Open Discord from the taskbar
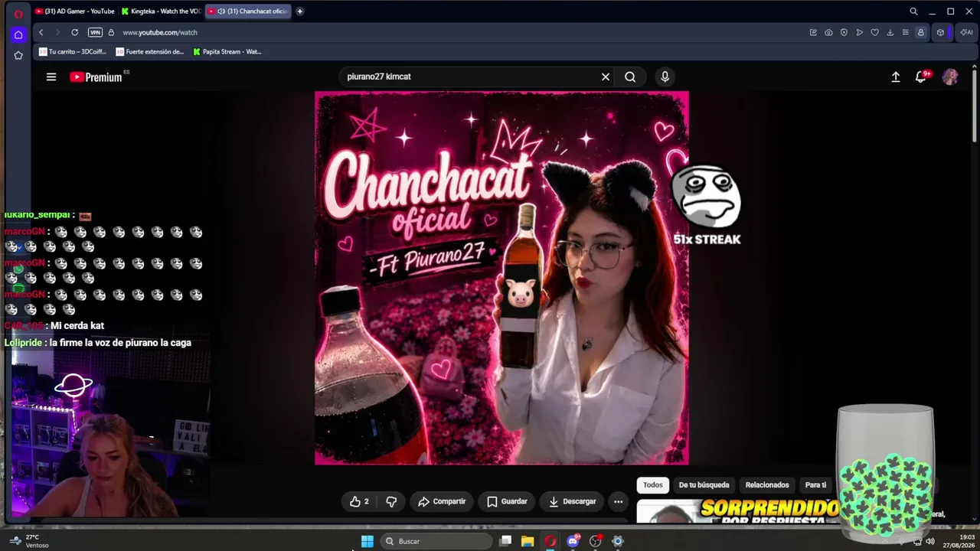 tap(573, 541)
